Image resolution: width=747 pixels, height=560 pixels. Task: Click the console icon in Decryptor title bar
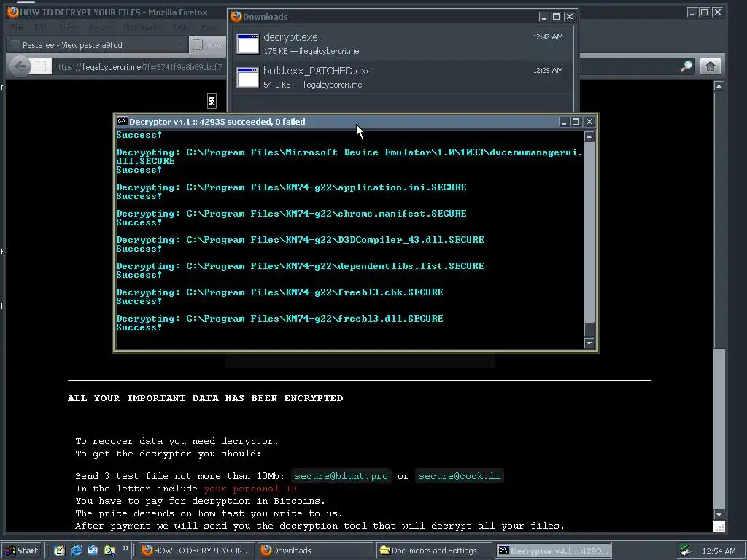tap(122, 122)
